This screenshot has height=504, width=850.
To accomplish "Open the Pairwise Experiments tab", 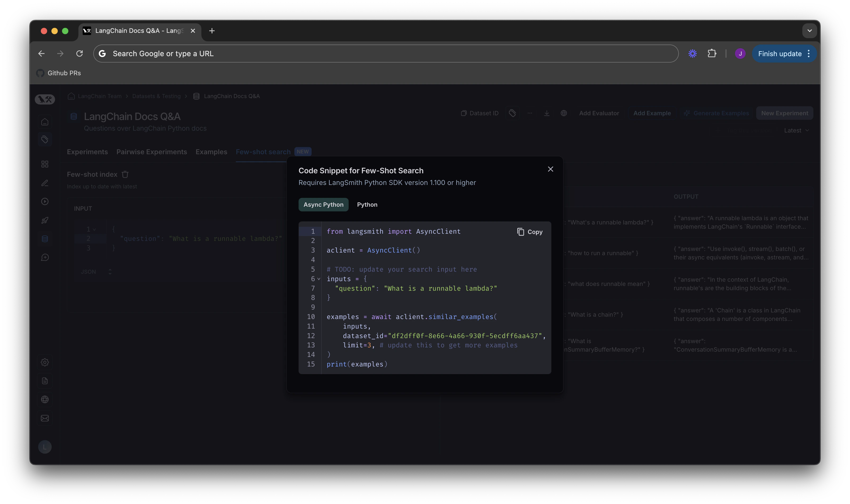I will pyautogui.click(x=152, y=152).
